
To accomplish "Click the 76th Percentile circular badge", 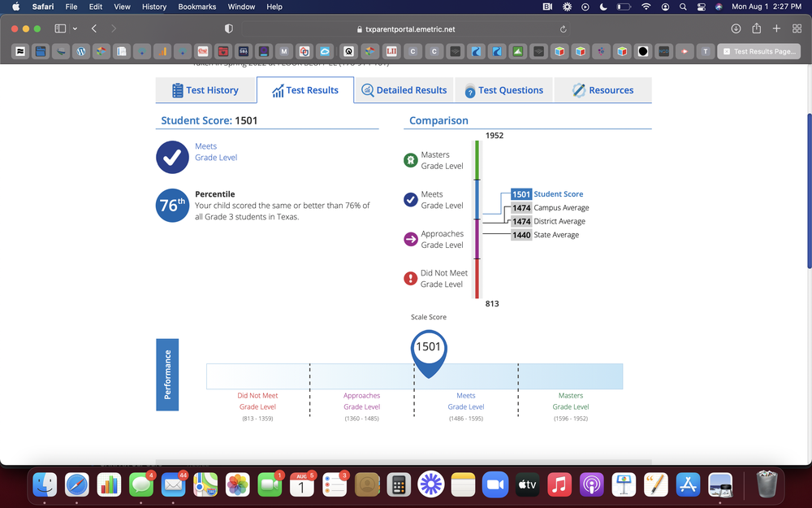I will (x=172, y=205).
